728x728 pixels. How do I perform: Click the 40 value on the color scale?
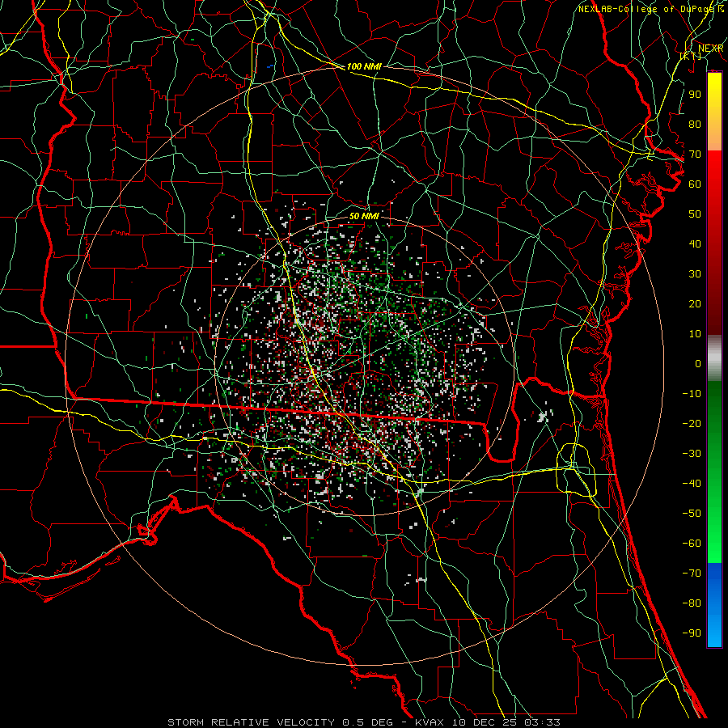(x=695, y=244)
